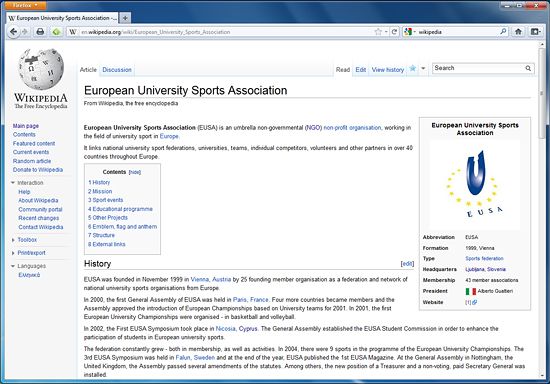Expand the Print/export sidebar section
Image resolution: width=550 pixels, height=384 pixels.
tap(13, 253)
